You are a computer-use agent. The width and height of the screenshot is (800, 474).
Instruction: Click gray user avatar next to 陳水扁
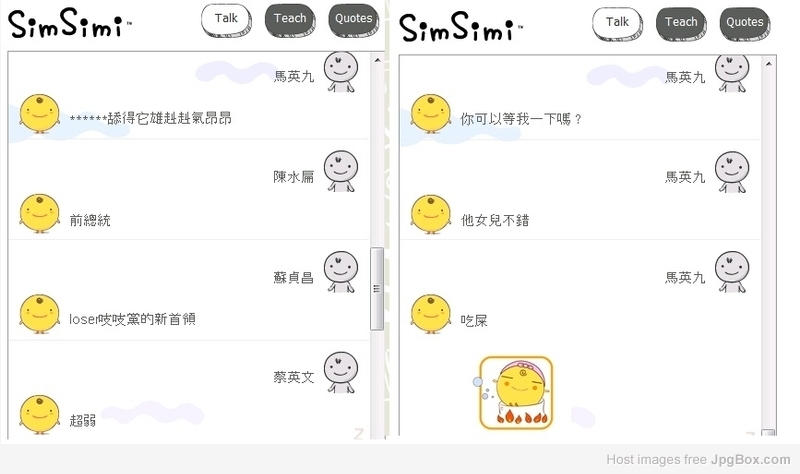341,171
